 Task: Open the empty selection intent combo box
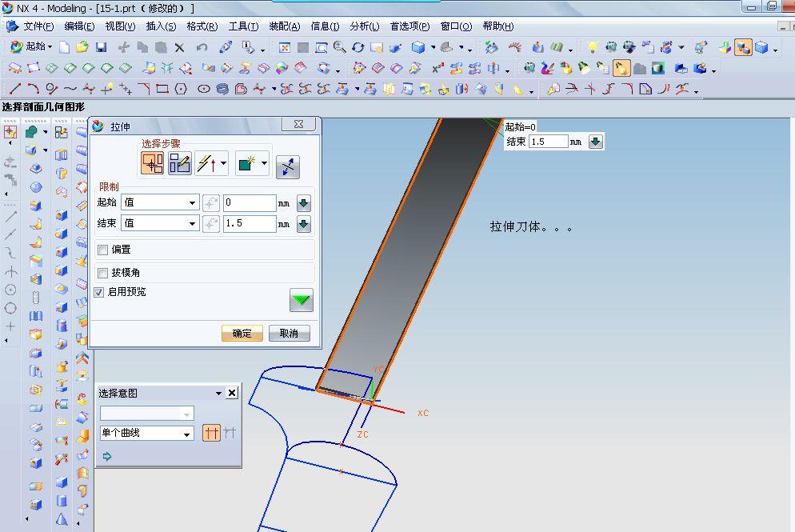point(147,414)
